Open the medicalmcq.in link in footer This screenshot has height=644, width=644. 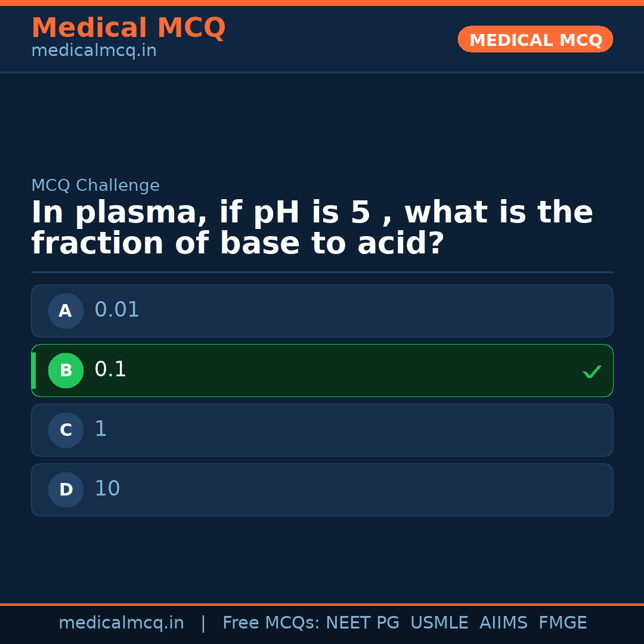121,623
